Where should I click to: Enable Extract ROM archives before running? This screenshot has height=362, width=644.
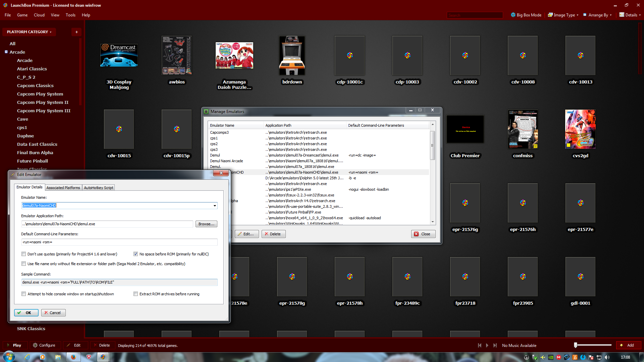click(x=136, y=294)
